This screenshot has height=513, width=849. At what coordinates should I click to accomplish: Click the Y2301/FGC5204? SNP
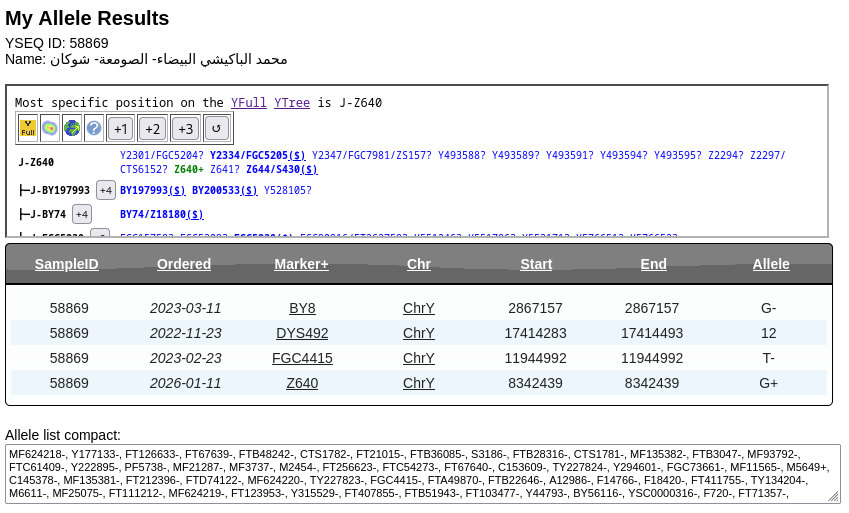pyautogui.click(x=162, y=155)
